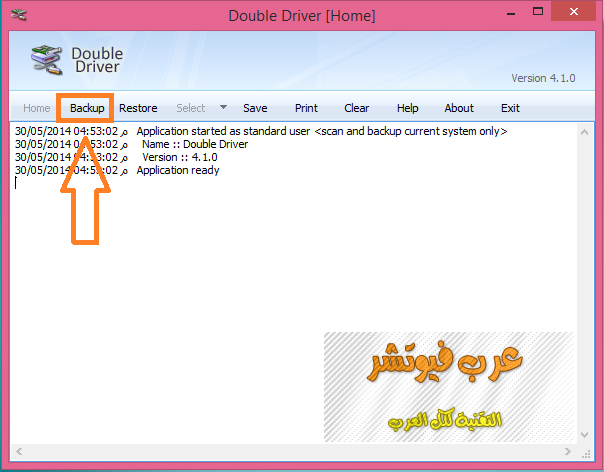Image resolution: width=604 pixels, height=472 pixels.
Task: Clear the log using Clear
Action: 356,108
